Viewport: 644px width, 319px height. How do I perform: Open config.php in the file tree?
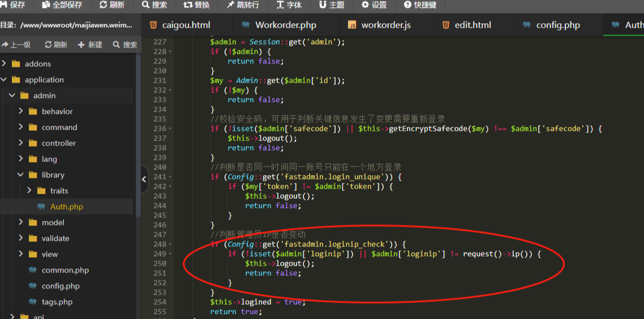pyautogui.click(x=61, y=286)
